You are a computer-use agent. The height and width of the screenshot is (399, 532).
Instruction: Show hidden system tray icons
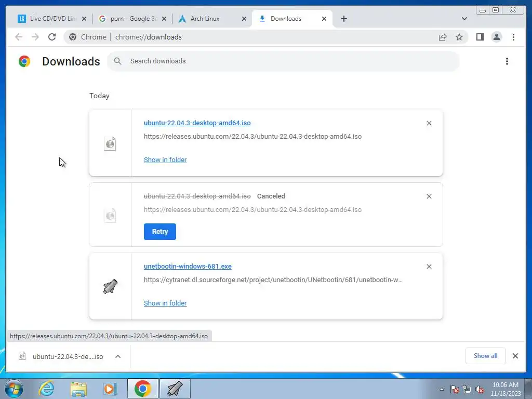click(x=442, y=389)
